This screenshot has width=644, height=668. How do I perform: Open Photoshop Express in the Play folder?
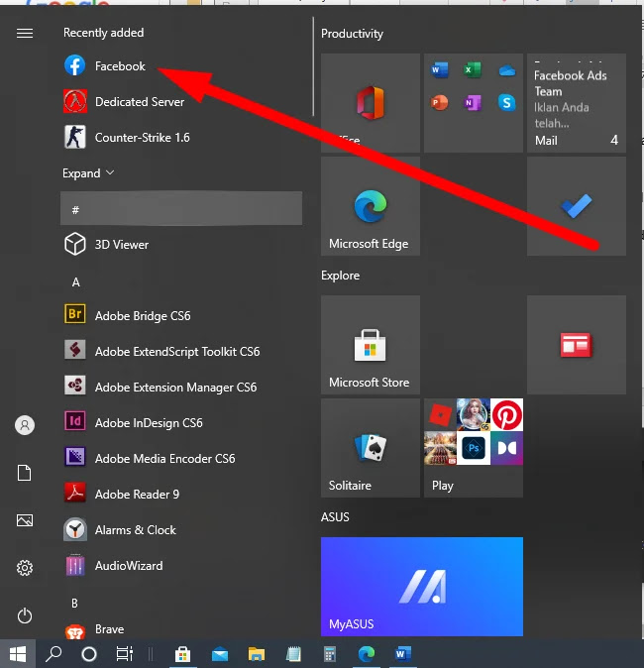coord(474,448)
